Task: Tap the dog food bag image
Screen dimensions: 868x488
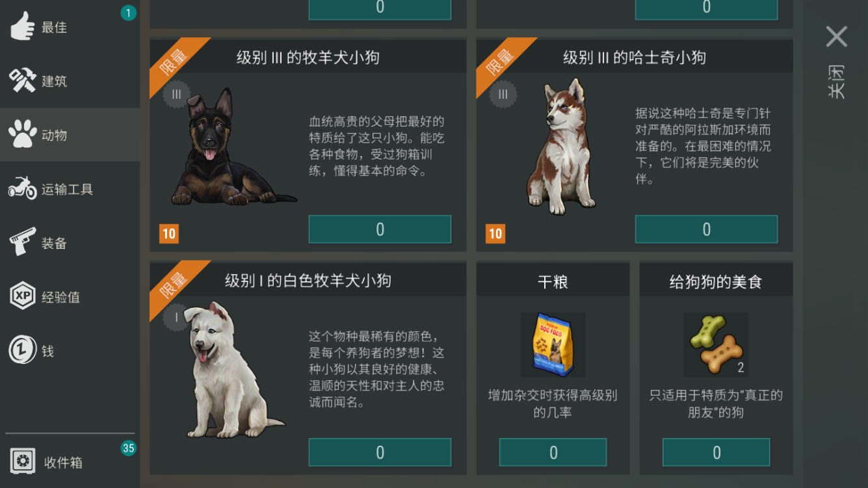Action: point(553,344)
